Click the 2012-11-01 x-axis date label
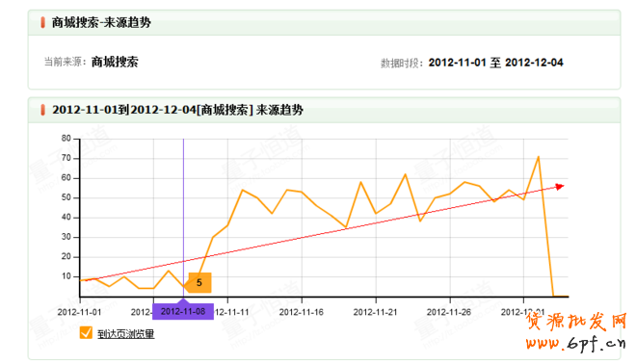The image size is (636, 364). click(79, 312)
